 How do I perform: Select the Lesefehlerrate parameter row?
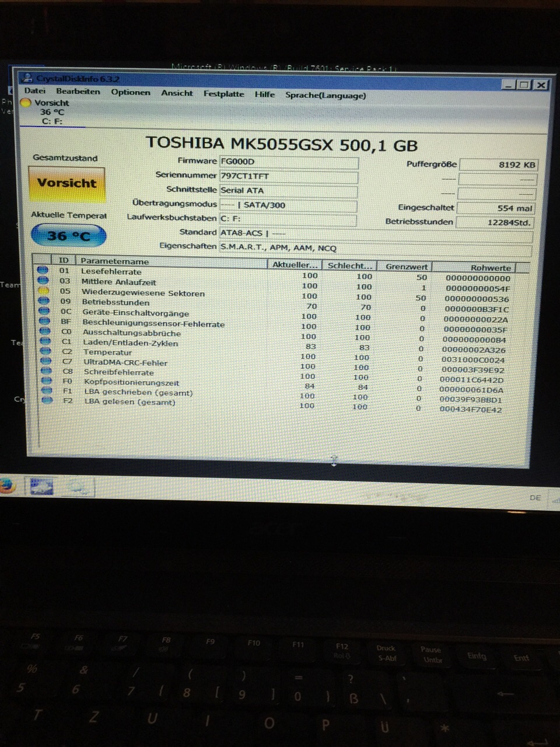pyautogui.click(x=274, y=274)
